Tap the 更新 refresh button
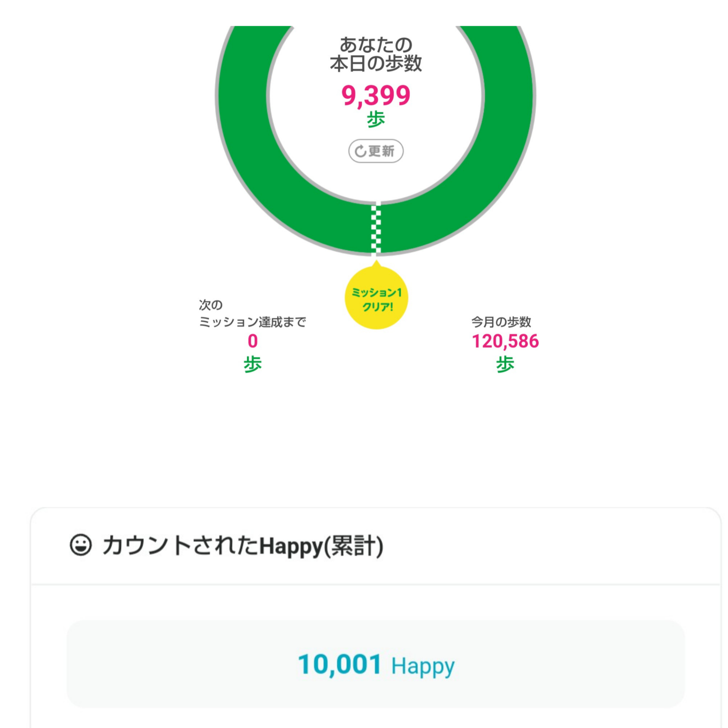Viewport: 728px width, 728px height. coord(376,151)
